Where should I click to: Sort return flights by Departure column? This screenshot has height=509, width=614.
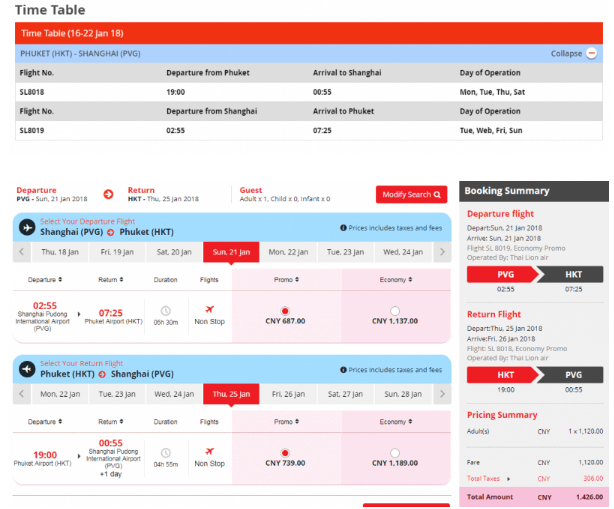click(45, 422)
